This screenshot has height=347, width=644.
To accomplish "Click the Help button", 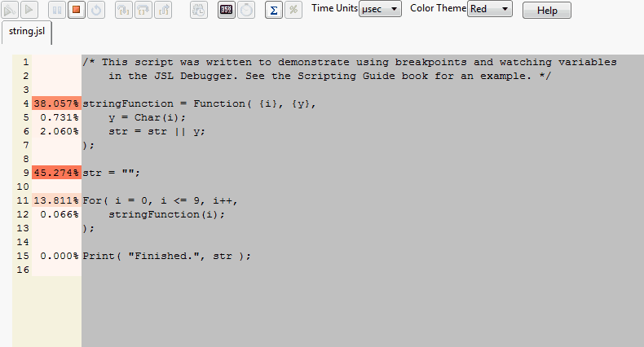I will coord(546,11).
